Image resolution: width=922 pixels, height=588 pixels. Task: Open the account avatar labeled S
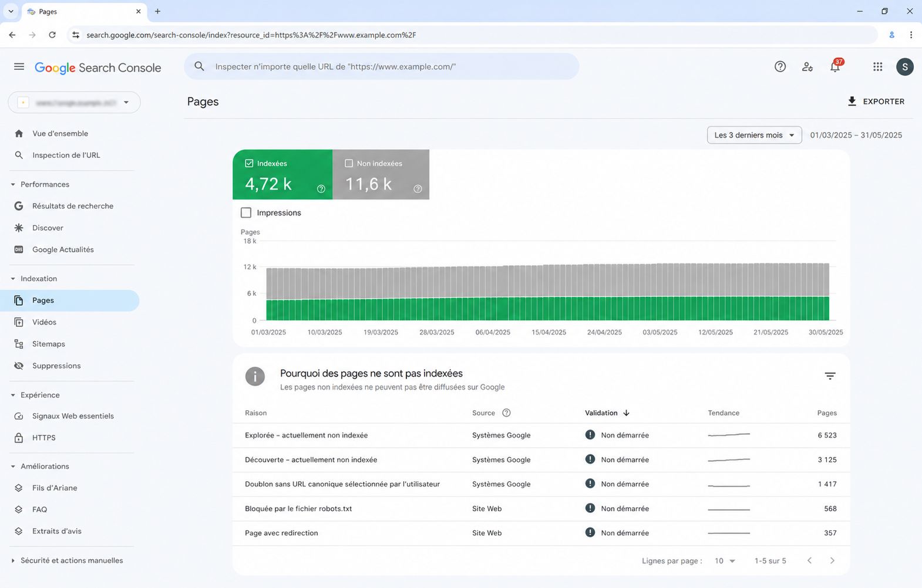[904, 67]
